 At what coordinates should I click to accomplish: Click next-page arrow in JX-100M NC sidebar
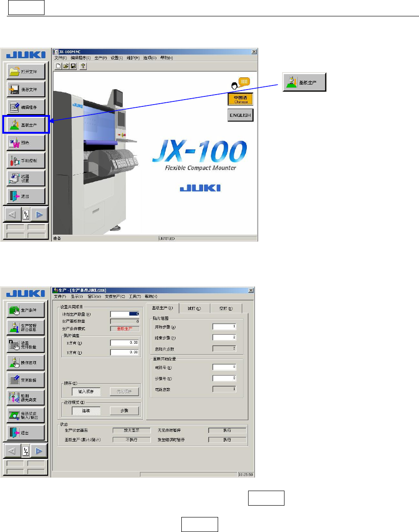(40, 215)
